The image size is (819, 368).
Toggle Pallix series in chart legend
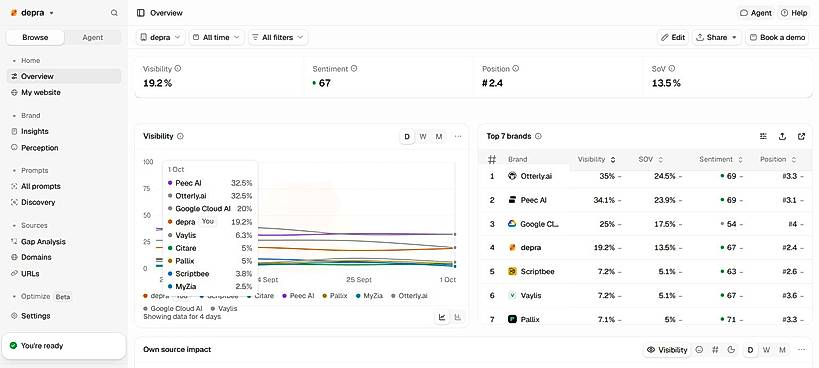tap(335, 296)
